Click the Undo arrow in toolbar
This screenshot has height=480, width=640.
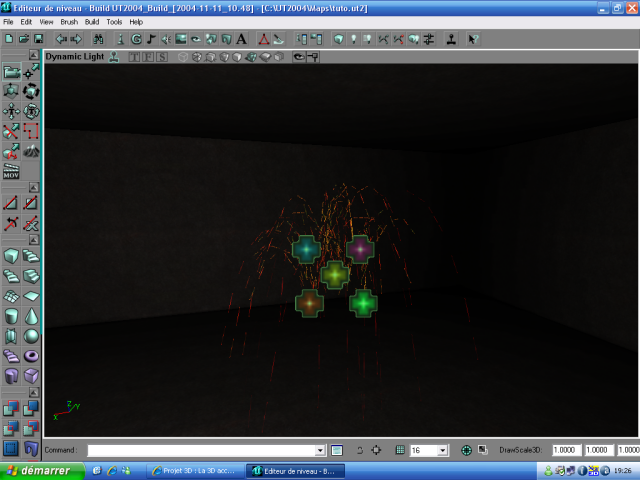click(x=62, y=39)
